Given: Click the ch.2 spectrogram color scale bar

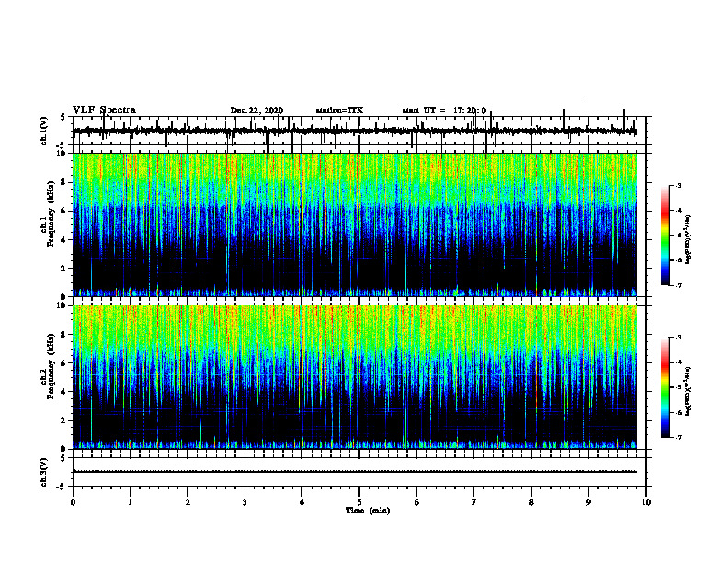Looking at the screenshot, I should [665, 387].
